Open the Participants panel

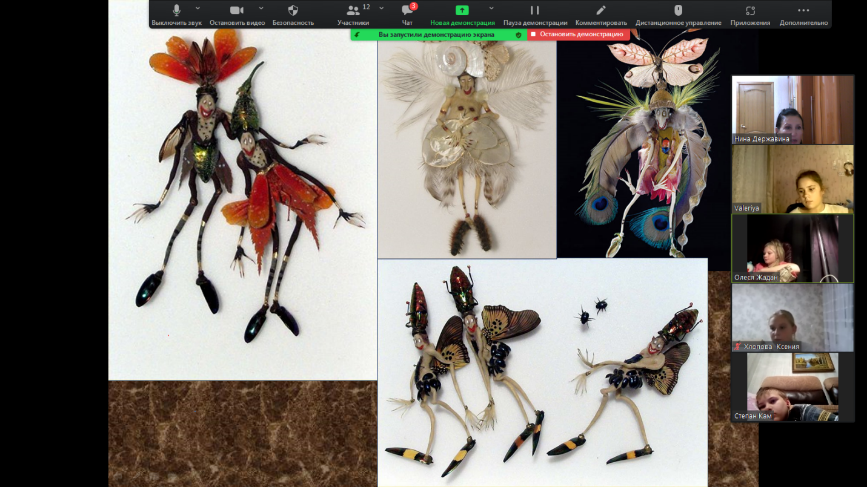pos(353,13)
